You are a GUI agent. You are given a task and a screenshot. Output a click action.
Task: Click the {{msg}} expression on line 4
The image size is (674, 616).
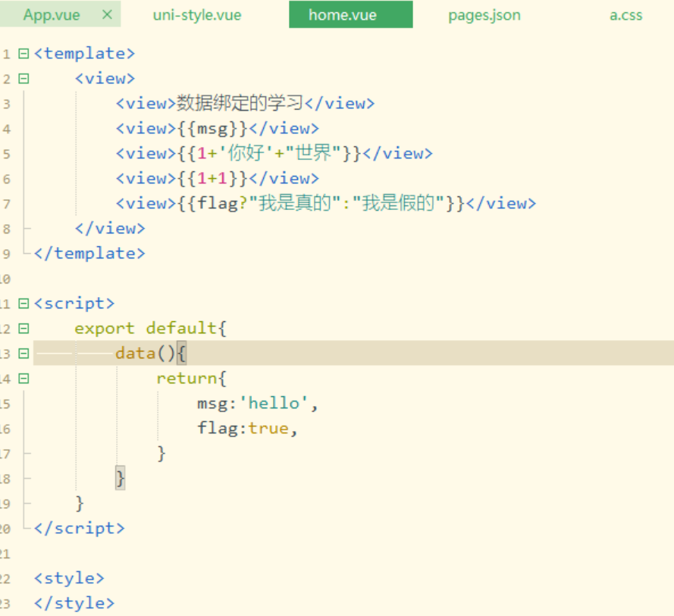[x=213, y=129]
